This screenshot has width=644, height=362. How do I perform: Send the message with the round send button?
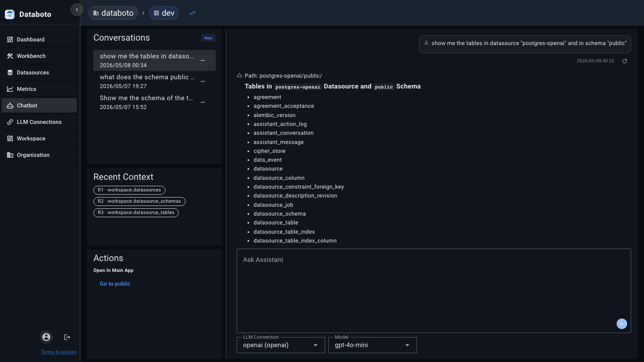tap(622, 324)
